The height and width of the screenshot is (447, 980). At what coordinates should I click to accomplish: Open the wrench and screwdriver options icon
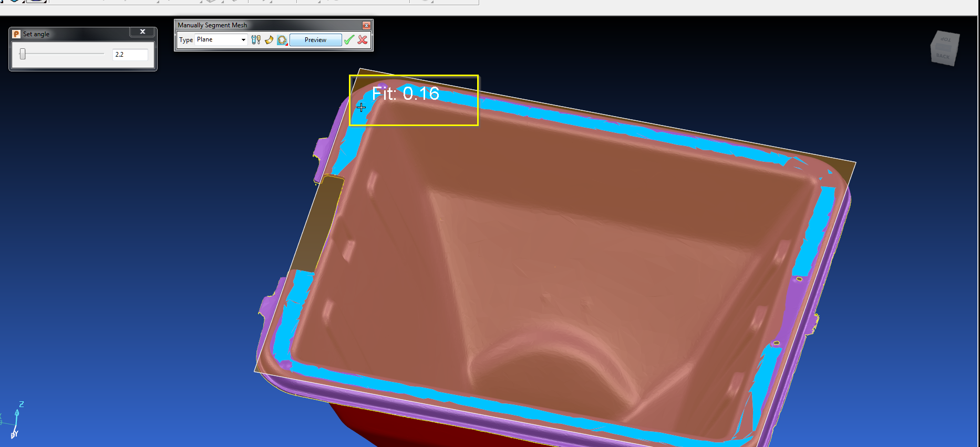(256, 40)
